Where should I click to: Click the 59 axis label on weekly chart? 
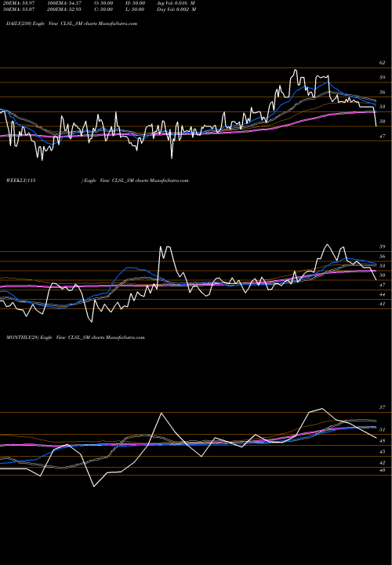tap(382, 247)
